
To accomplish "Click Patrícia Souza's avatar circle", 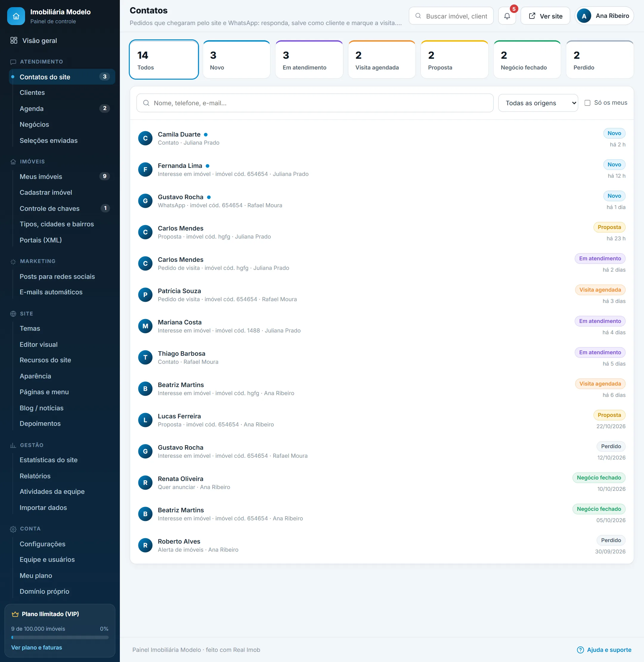I will pyautogui.click(x=145, y=295).
